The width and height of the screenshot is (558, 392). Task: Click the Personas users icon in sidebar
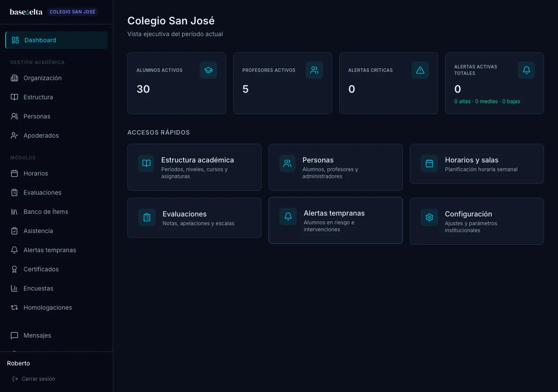click(x=14, y=116)
